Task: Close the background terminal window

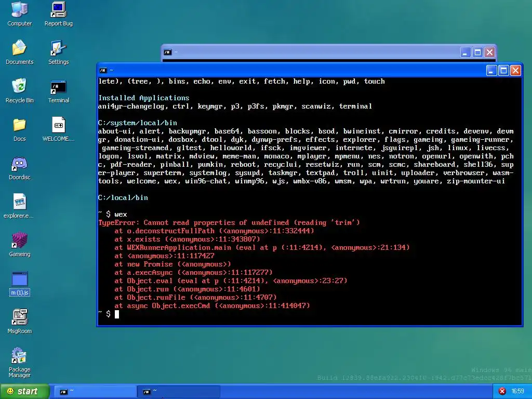Action: pyautogui.click(x=489, y=52)
